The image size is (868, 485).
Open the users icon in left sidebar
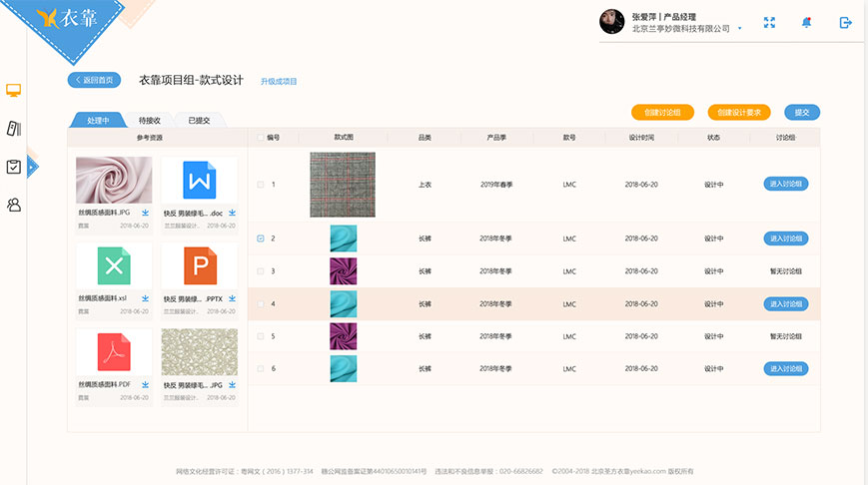(14, 205)
